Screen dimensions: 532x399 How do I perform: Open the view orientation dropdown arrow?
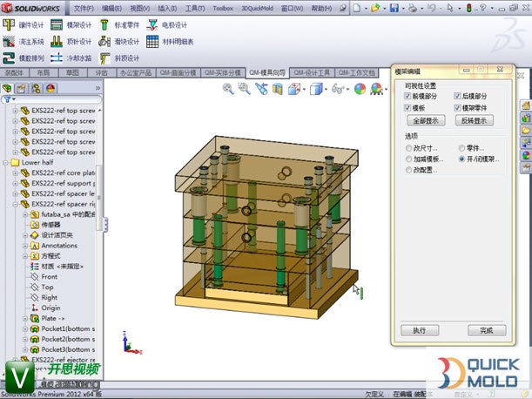click(x=304, y=90)
